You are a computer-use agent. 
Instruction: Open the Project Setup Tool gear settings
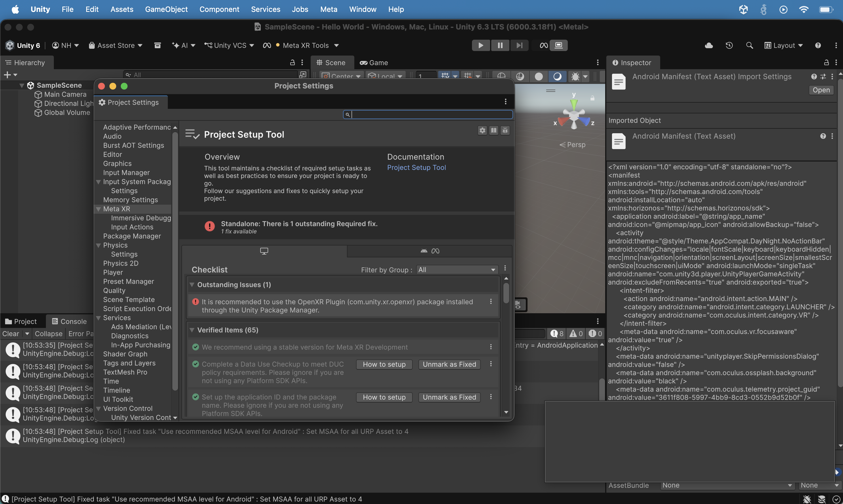click(482, 130)
